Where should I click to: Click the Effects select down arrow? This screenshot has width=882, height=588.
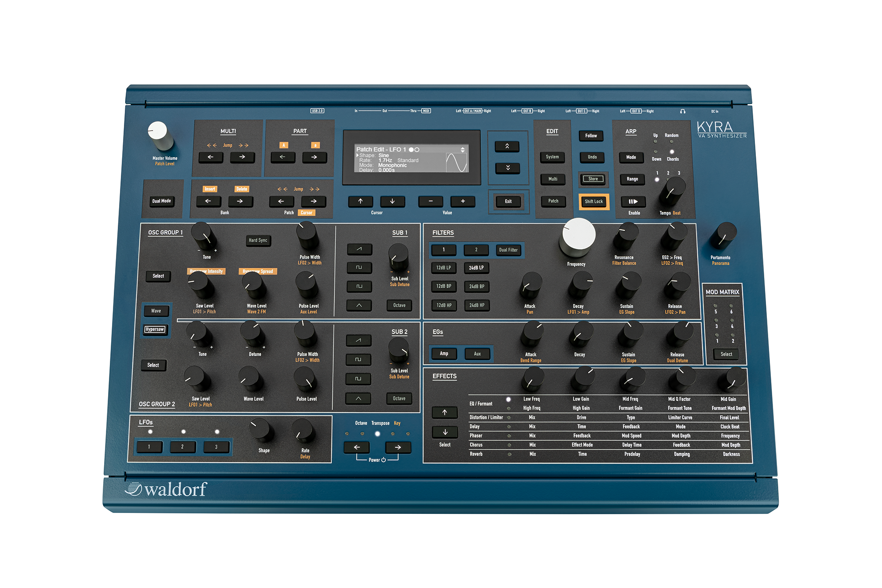(445, 432)
